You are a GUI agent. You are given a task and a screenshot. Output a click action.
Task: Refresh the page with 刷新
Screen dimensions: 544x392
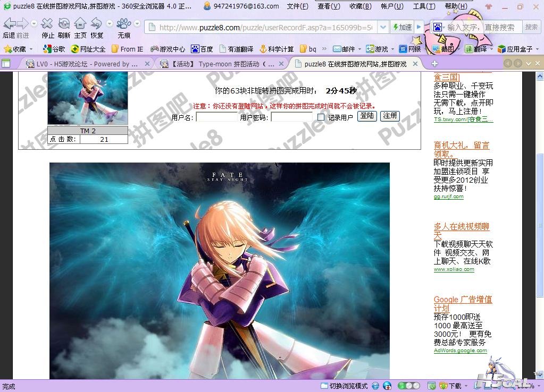64,24
